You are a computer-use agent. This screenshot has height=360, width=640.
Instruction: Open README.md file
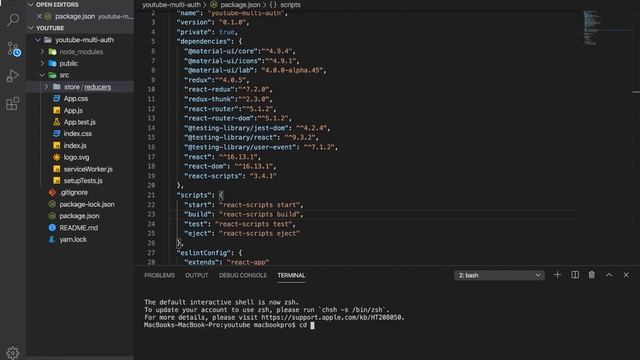78,228
